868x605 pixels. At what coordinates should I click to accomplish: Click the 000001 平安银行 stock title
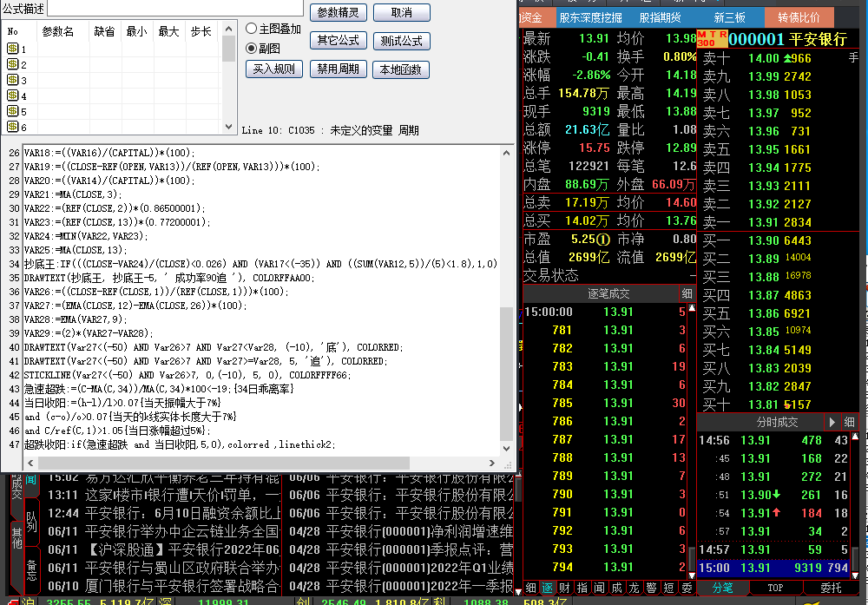pos(788,39)
